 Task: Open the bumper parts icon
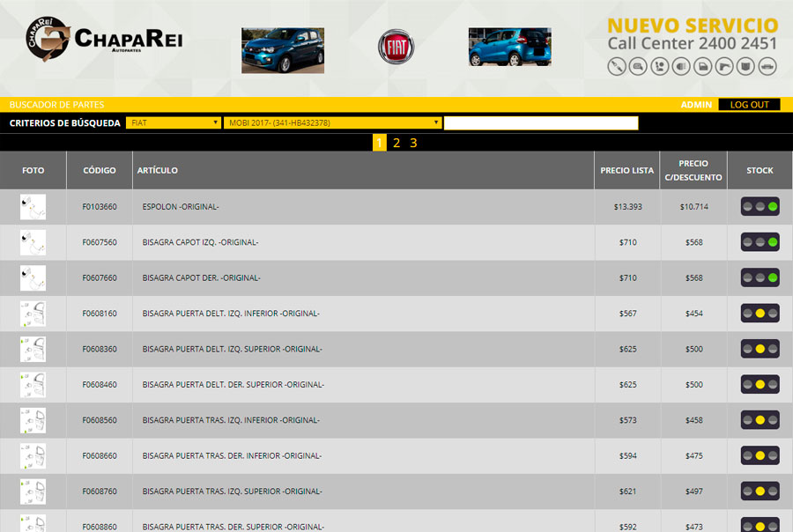click(767, 66)
